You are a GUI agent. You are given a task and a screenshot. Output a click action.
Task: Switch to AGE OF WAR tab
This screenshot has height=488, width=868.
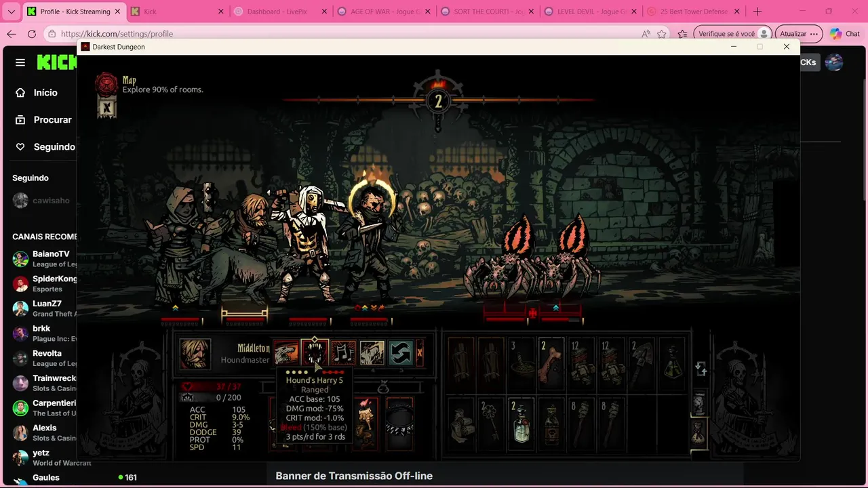(x=382, y=12)
